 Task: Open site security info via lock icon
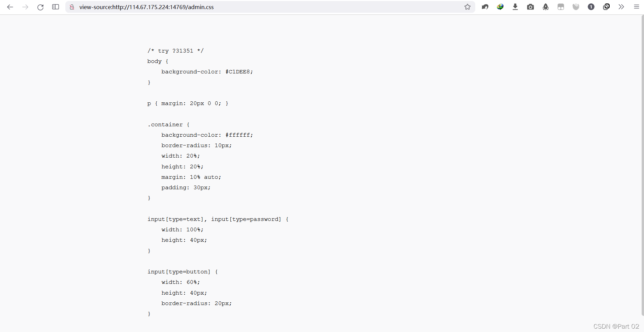[x=72, y=7]
